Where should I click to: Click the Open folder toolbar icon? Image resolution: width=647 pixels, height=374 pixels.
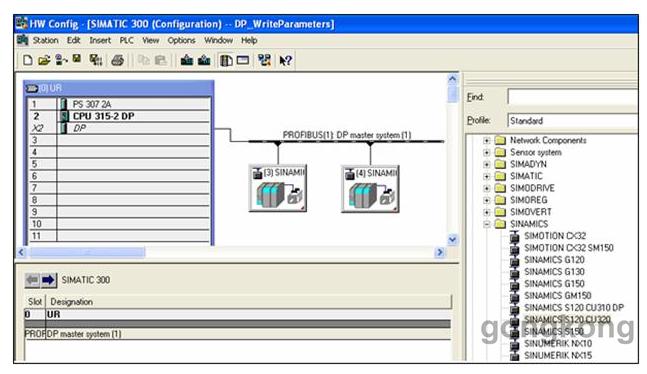click(44, 61)
